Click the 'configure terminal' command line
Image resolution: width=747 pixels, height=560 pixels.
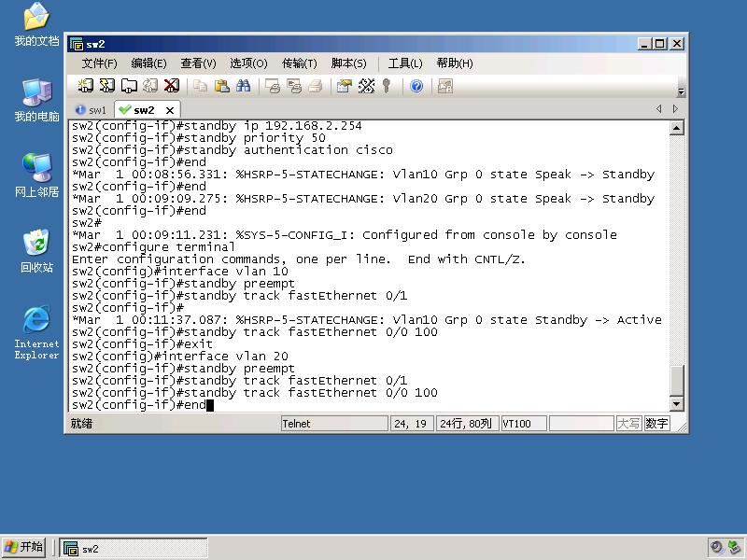point(153,247)
